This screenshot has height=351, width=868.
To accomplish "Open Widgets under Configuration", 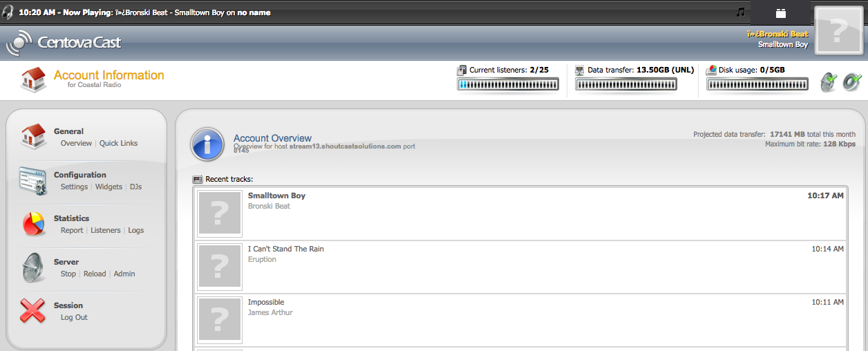I will coord(108,187).
